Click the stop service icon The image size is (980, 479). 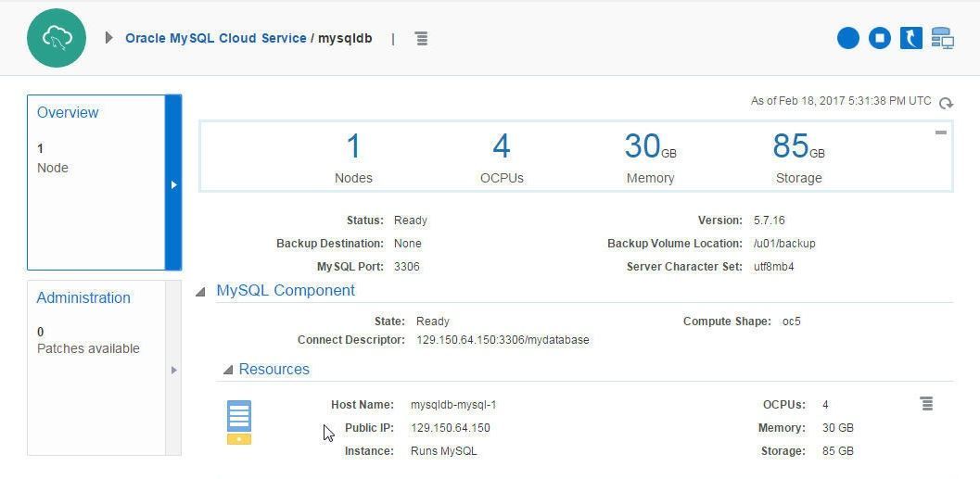[x=880, y=38]
